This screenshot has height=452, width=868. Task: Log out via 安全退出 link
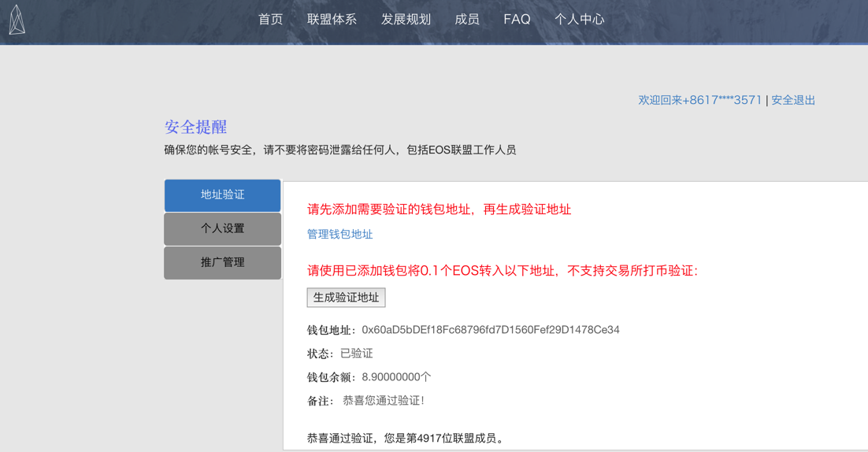[793, 100]
